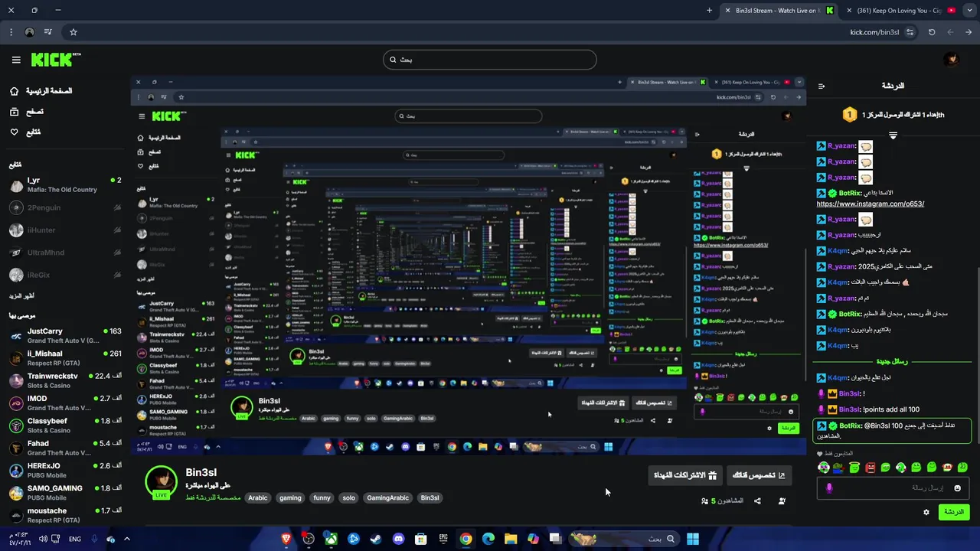Select the GamingArabic tag
Viewport: 980px width, 551px height.
(388, 498)
